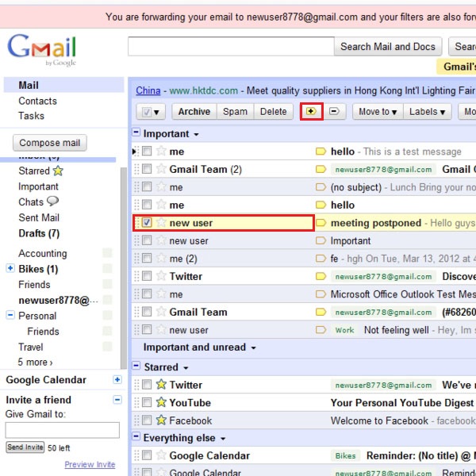This screenshot has width=476, height=476.
Task: Collapse the Personal label tree
Action: 10,315
